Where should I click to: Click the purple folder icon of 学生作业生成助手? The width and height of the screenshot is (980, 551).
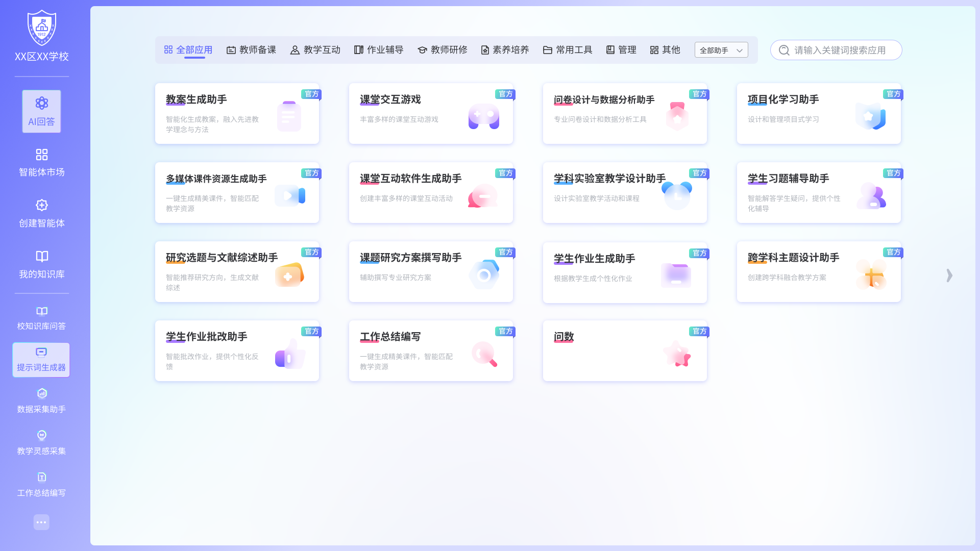click(x=676, y=275)
